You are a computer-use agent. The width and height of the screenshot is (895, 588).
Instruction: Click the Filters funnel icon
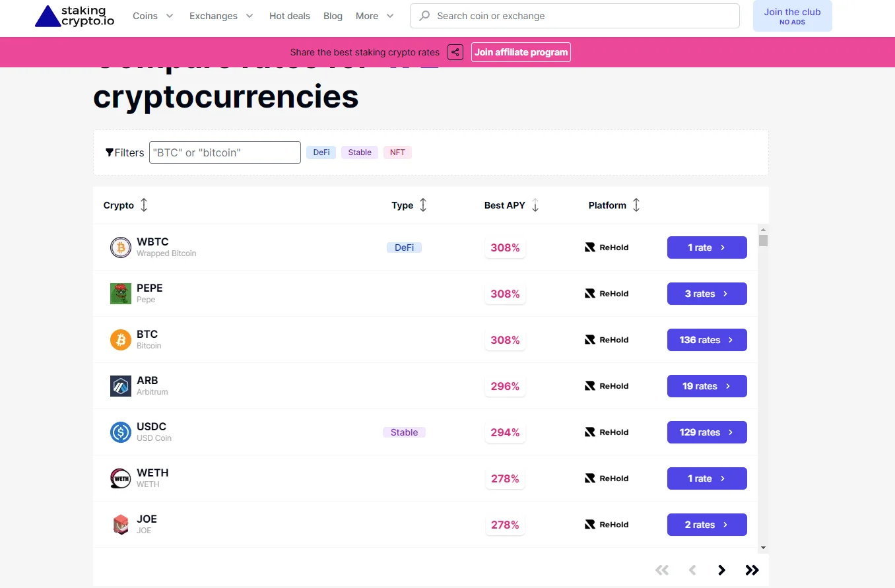click(110, 152)
